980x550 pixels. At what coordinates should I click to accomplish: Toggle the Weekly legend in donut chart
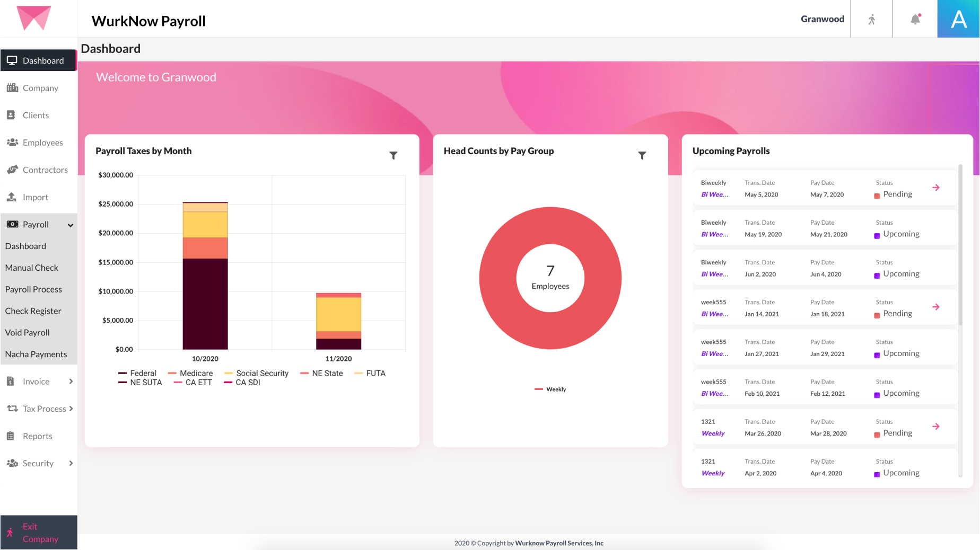(x=550, y=389)
